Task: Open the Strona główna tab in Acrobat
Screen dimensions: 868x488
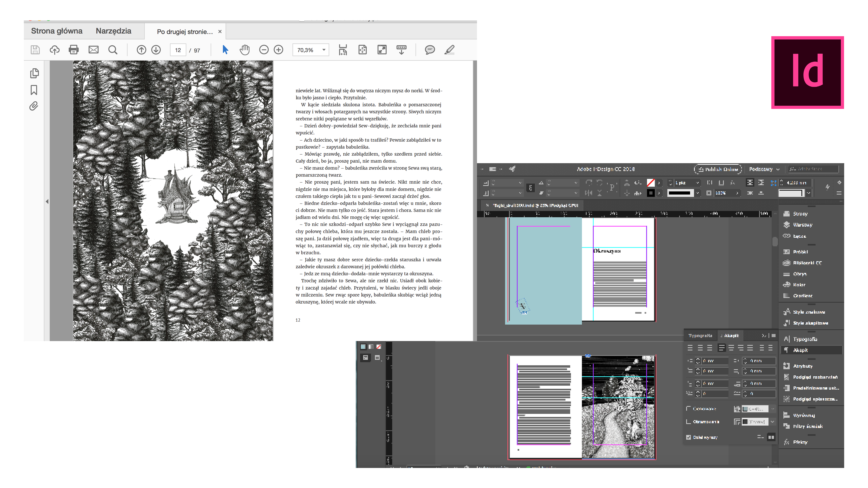Action: (57, 31)
